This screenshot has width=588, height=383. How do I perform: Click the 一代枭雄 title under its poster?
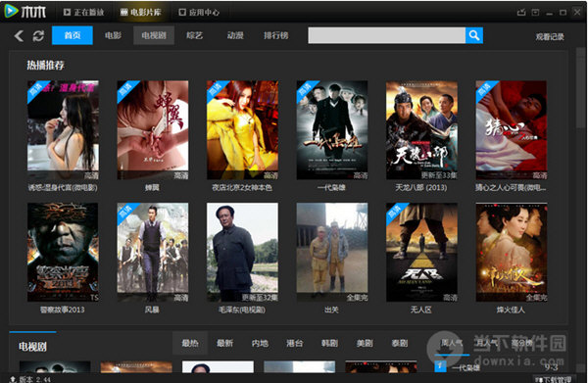pyautogui.click(x=331, y=187)
